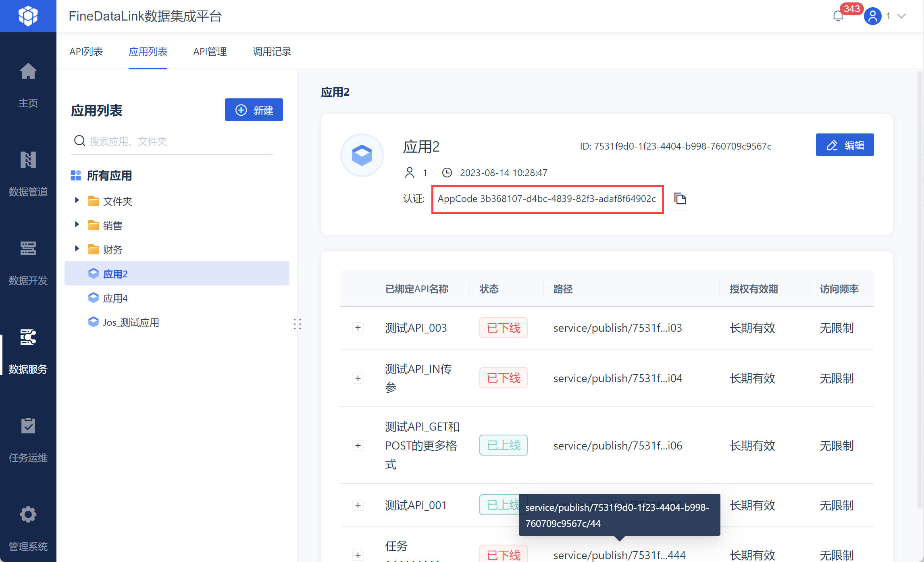Viewport: 924px width, 562px height.
Task: Expand the 文件夹 folder tree node
Action: [77, 200]
